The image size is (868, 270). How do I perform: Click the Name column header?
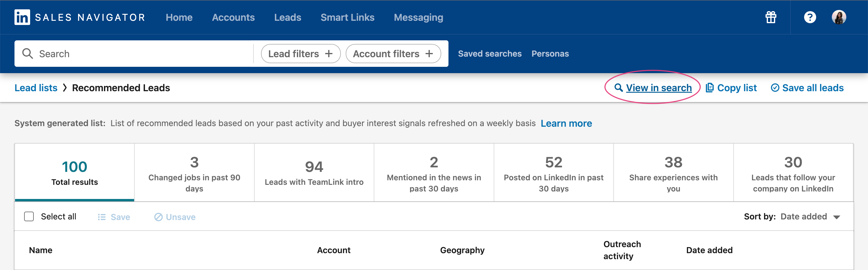tap(40, 250)
